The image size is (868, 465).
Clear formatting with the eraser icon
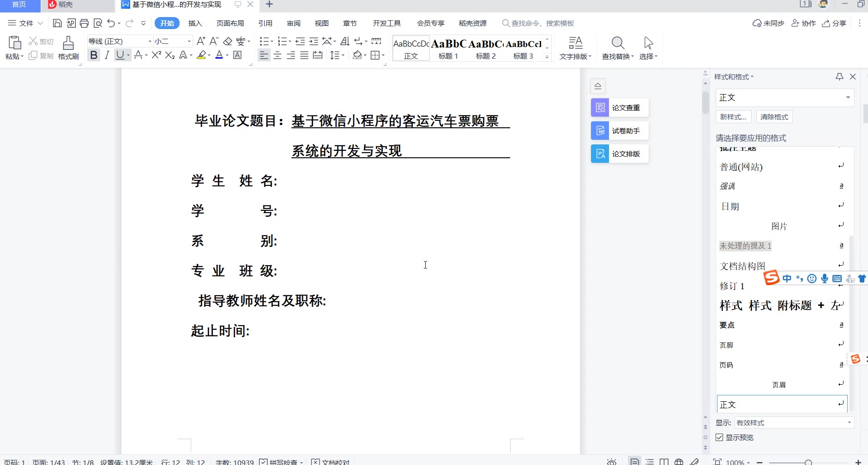(x=228, y=42)
